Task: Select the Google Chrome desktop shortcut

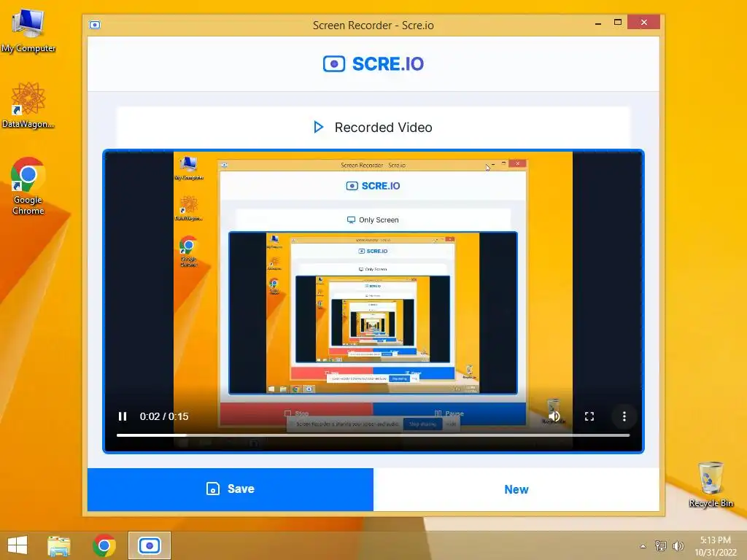Action: [x=28, y=186]
